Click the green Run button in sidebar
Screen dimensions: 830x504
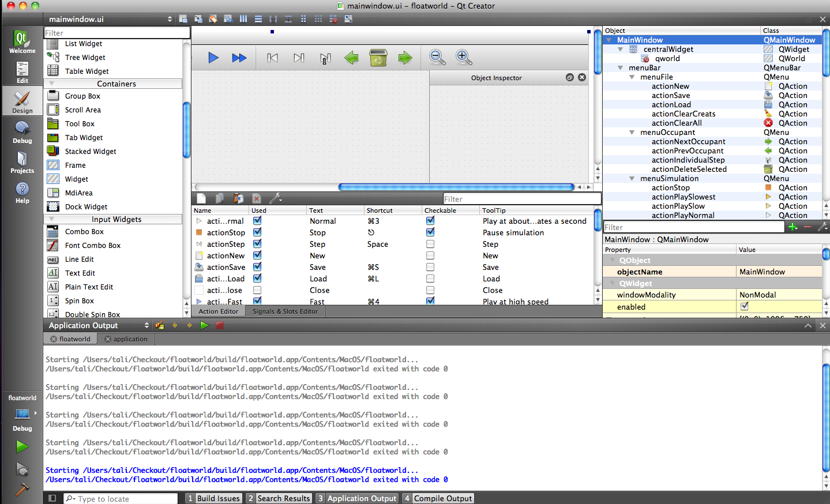[x=22, y=446]
